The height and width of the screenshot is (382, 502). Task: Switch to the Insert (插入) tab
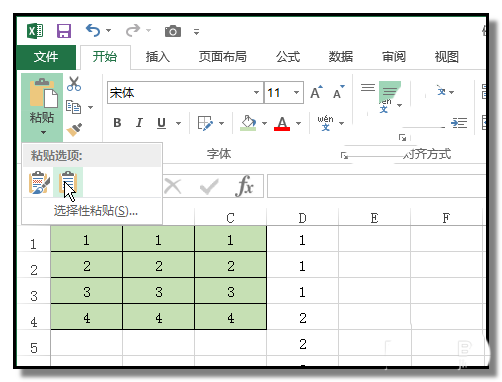[x=158, y=57]
